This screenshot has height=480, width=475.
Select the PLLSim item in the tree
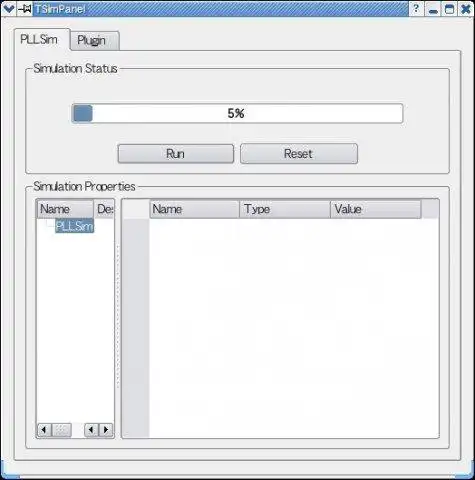point(74,226)
